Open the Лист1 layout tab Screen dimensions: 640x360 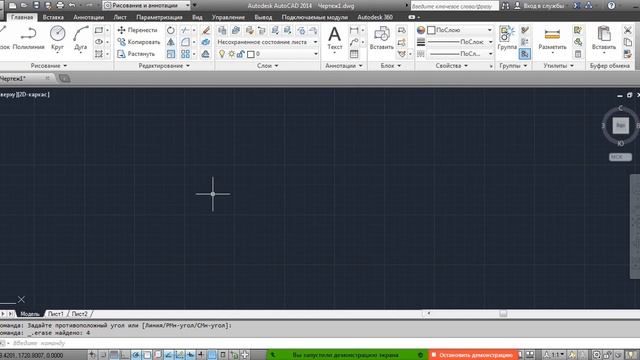pyautogui.click(x=56, y=314)
